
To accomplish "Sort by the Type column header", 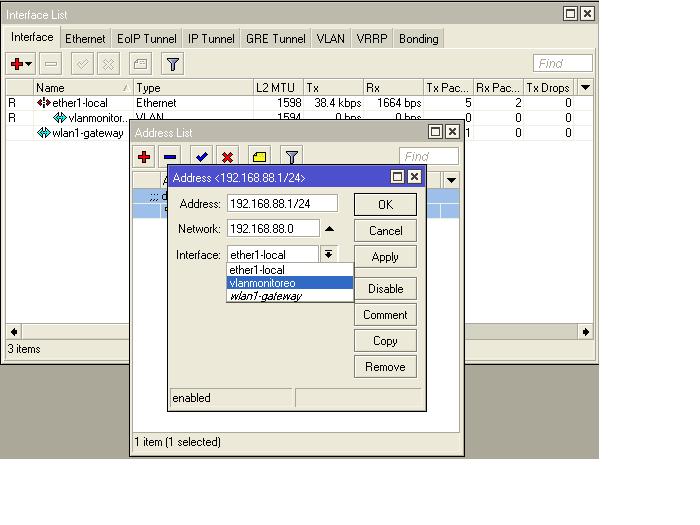I will click(193, 88).
